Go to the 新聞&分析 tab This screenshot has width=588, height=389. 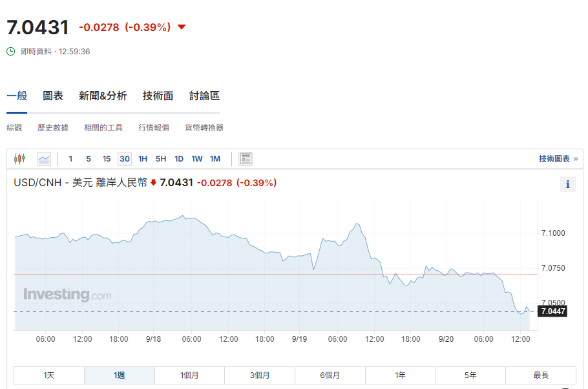(103, 96)
